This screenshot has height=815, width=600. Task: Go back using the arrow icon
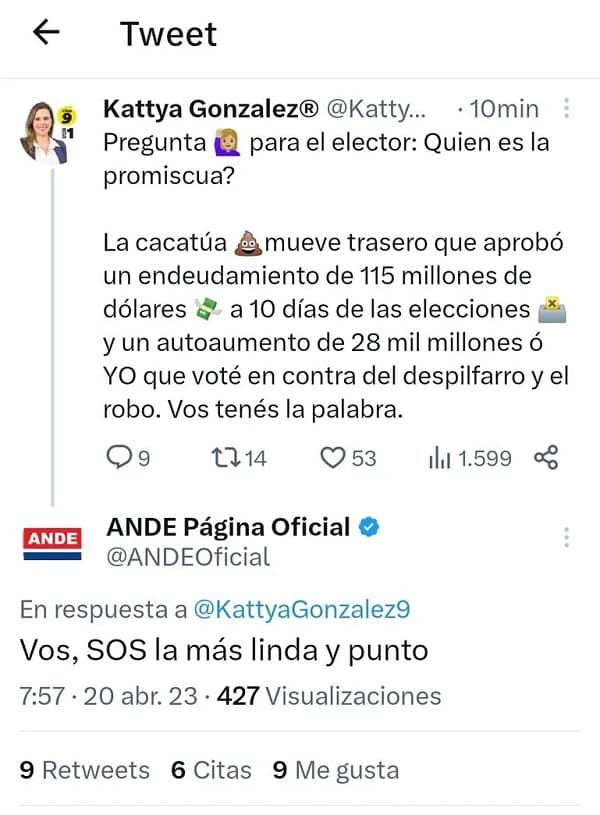pyautogui.click(x=46, y=33)
